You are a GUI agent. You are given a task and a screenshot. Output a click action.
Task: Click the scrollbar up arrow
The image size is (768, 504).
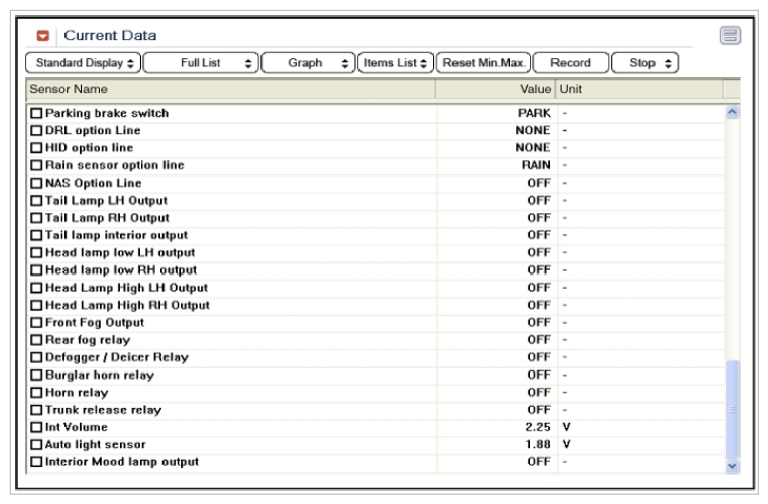732,112
